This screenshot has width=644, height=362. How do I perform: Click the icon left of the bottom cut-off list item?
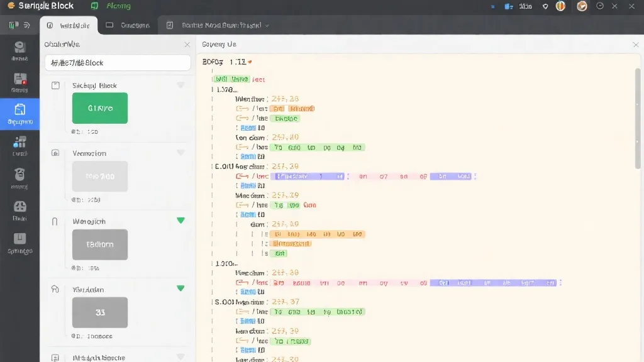pos(55,358)
